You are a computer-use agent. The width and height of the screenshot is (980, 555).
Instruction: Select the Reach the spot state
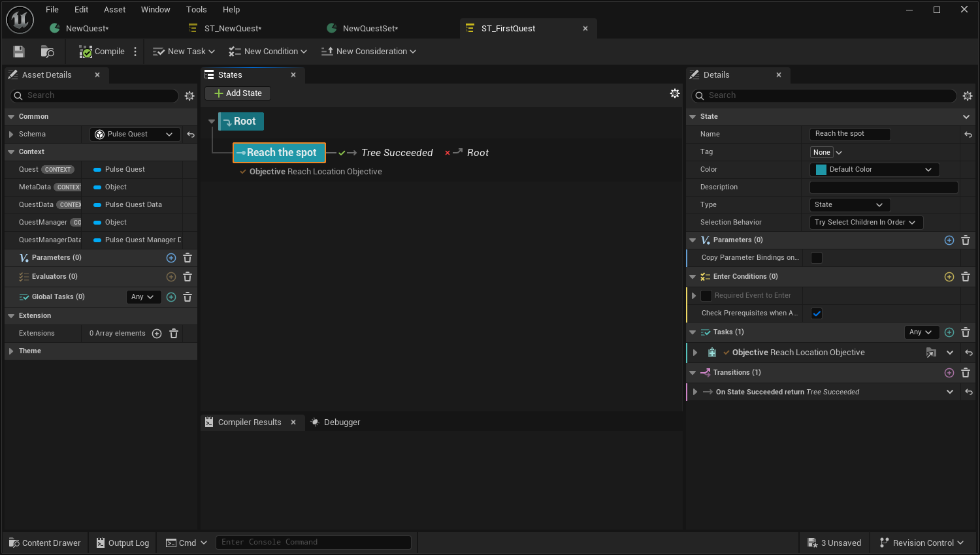coord(280,153)
